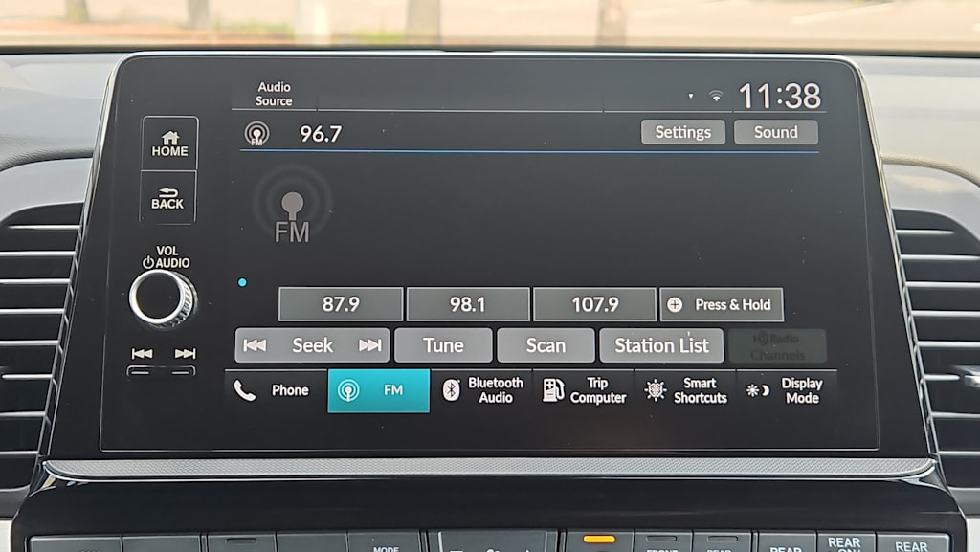980x552 pixels.
Task: Select the FM source tab
Action: 379,390
